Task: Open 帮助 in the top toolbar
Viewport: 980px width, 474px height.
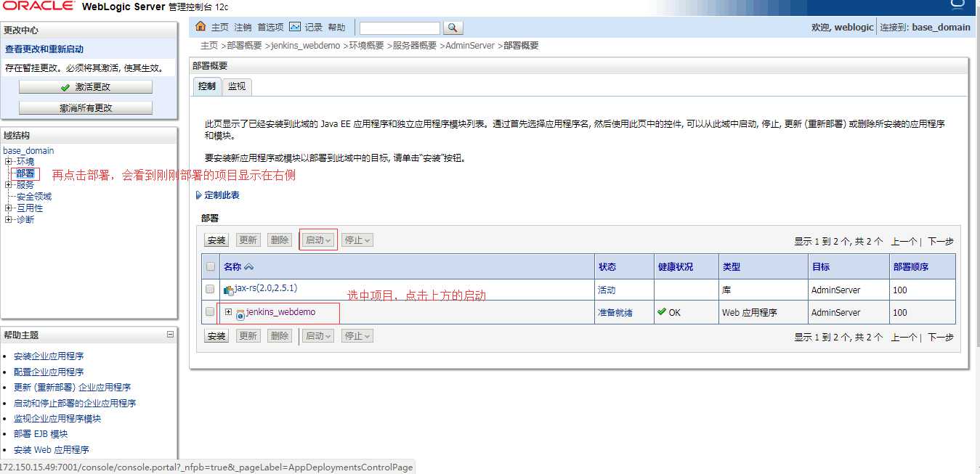Action: click(x=336, y=28)
